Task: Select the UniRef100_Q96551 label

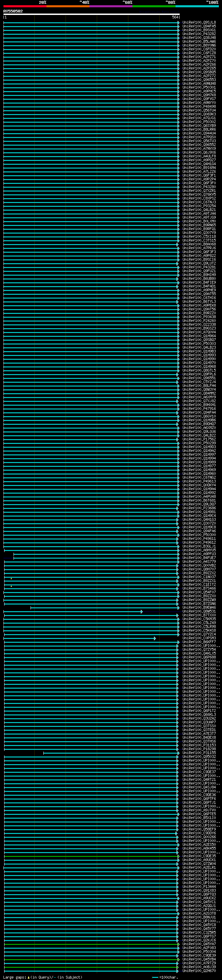Action: click(199, 378)
